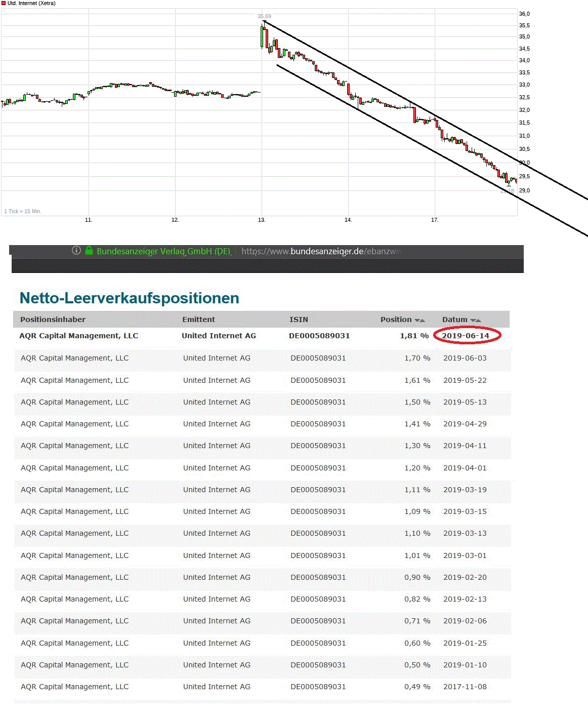Click the date 2019-03-01

465,556
